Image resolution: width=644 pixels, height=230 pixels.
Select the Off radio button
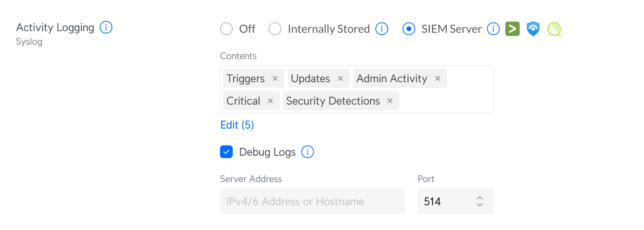(226, 29)
